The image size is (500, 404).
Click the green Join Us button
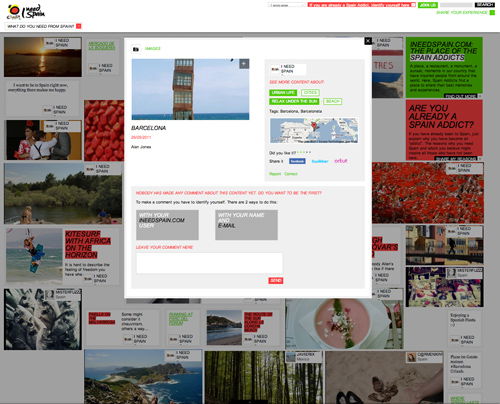pos(428,5)
